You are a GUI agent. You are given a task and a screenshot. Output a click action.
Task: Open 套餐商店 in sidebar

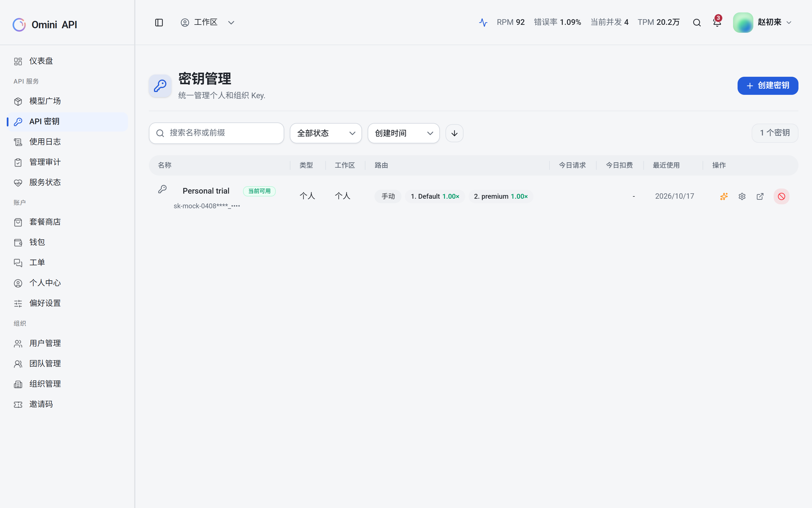pyautogui.click(x=67, y=222)
